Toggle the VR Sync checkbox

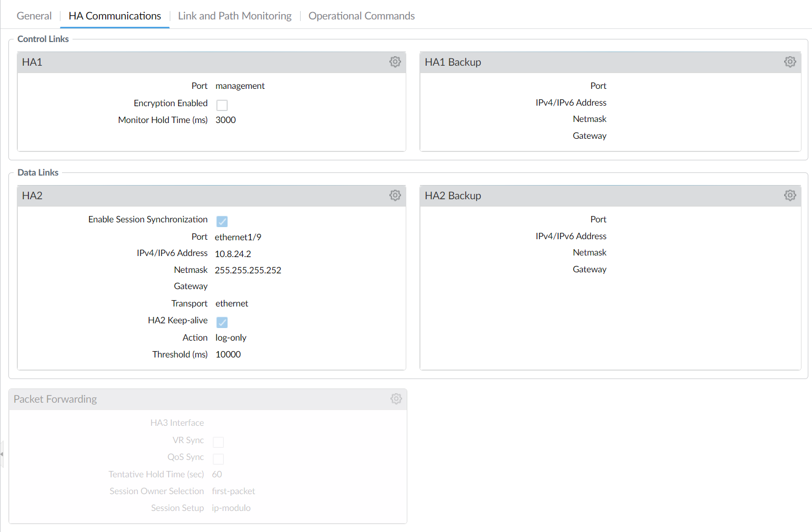218,442
